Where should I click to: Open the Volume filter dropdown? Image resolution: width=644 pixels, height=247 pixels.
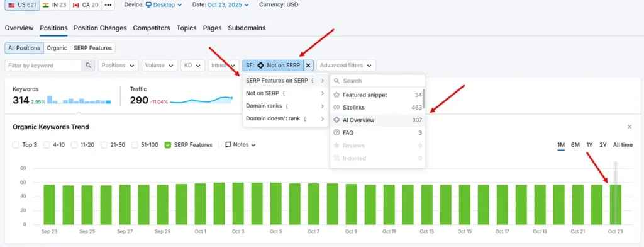click(x=159, y=66)
